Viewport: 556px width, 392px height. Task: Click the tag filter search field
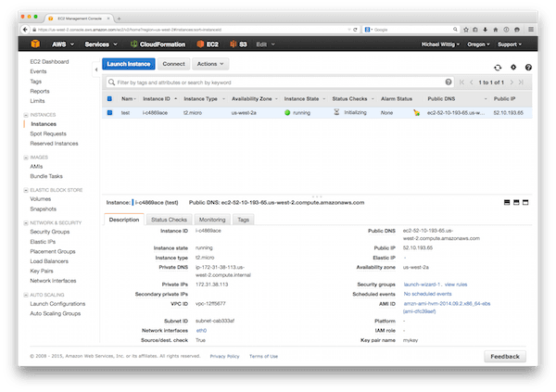coord(278,82)
